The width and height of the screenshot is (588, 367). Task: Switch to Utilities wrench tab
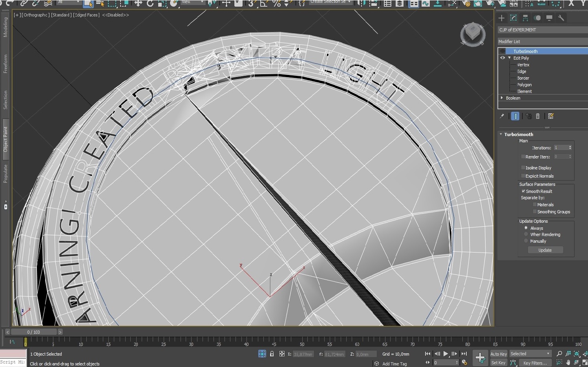(x=561, y=18)
